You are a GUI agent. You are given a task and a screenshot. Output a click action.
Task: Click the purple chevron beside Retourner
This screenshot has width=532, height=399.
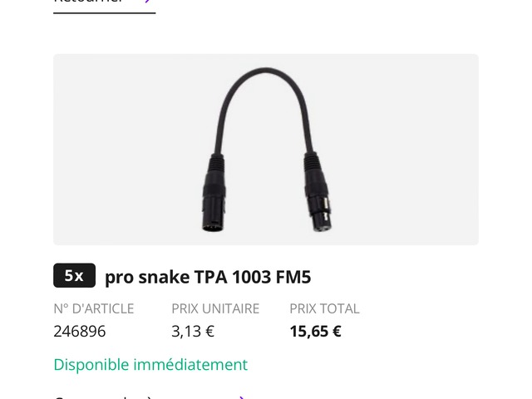[147, 2]
